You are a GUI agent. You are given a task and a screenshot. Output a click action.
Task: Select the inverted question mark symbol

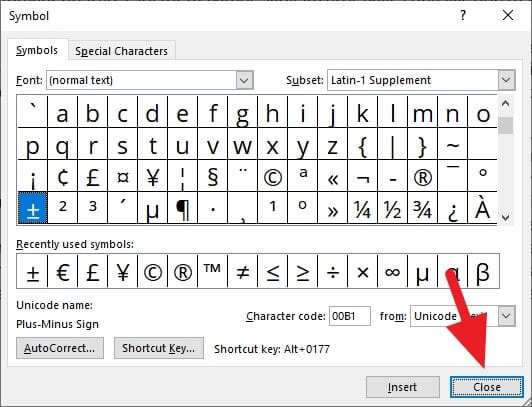453,208
